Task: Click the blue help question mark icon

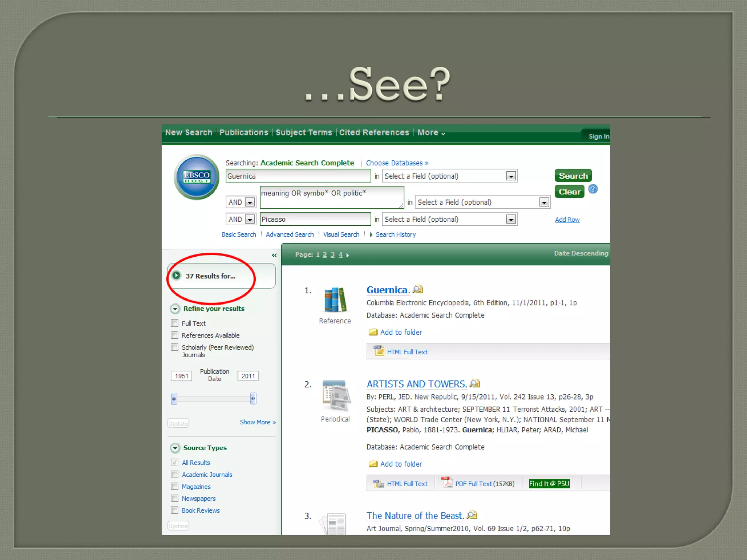Action: coord(593,189)
